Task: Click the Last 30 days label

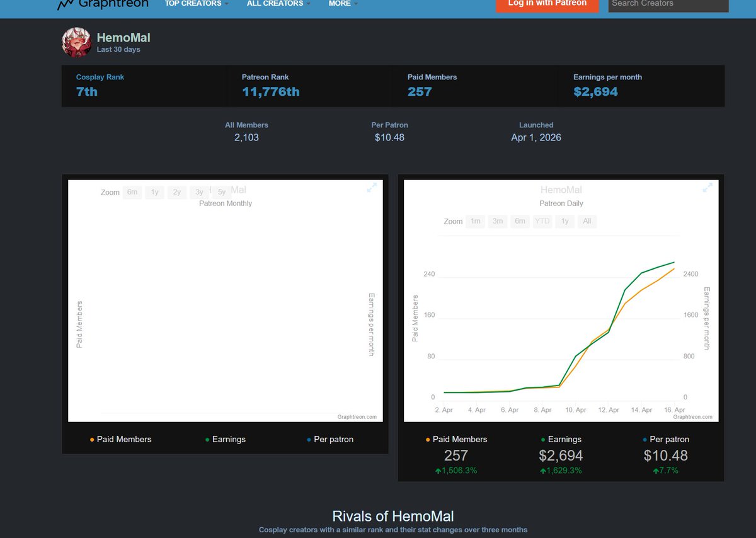Action: [118, 49]
